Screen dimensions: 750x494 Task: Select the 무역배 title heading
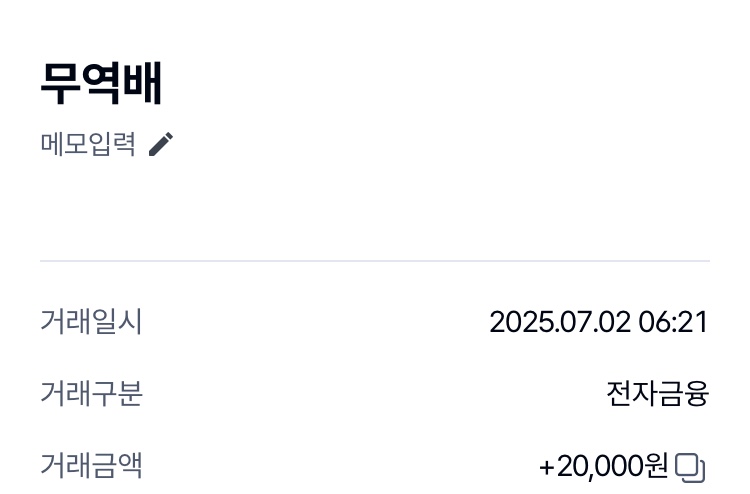101,84
